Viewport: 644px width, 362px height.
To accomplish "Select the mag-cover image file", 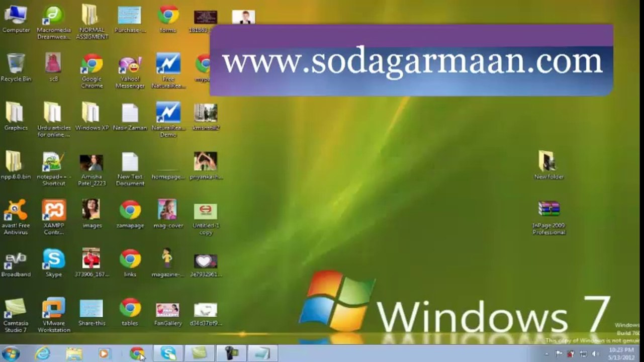I will (168, 214).
